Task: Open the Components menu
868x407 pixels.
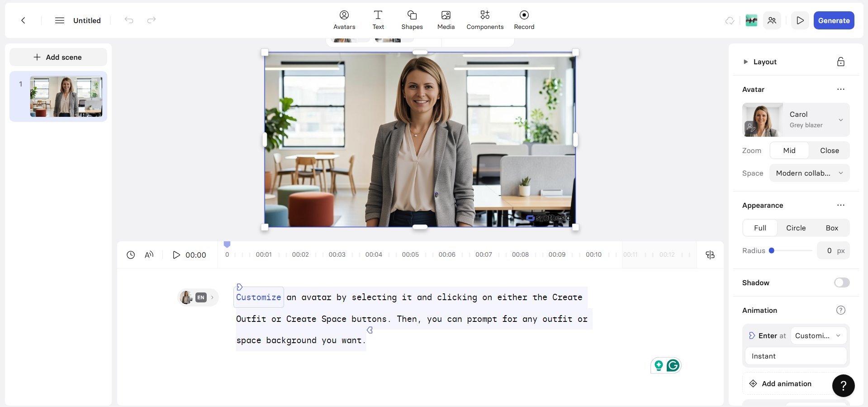Action: click(485, 20)
